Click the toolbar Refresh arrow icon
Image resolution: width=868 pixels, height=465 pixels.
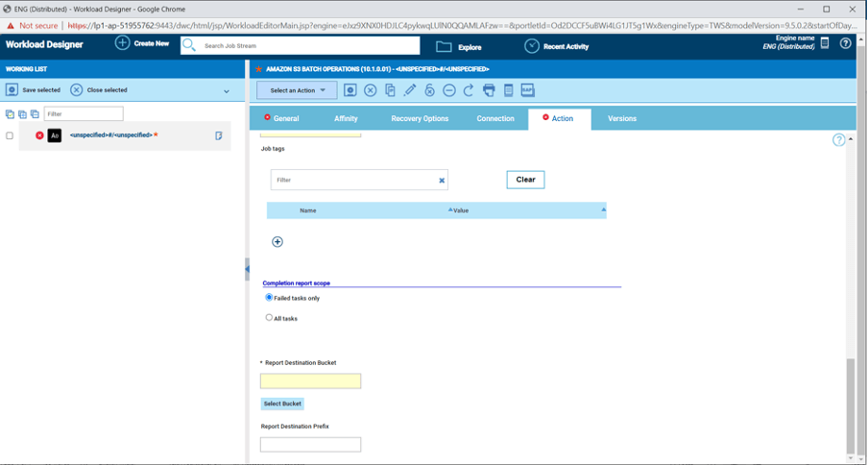469,90
